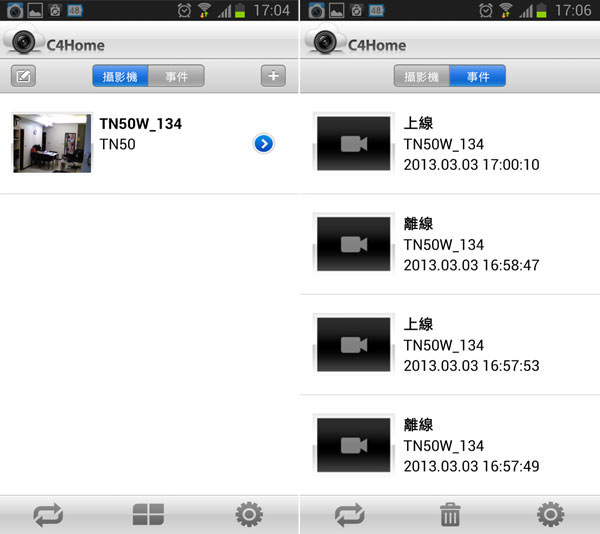Select the highlighted 事件 tab in right screen
The width and height of the screenshot is (600, 534).
[478, 76]
